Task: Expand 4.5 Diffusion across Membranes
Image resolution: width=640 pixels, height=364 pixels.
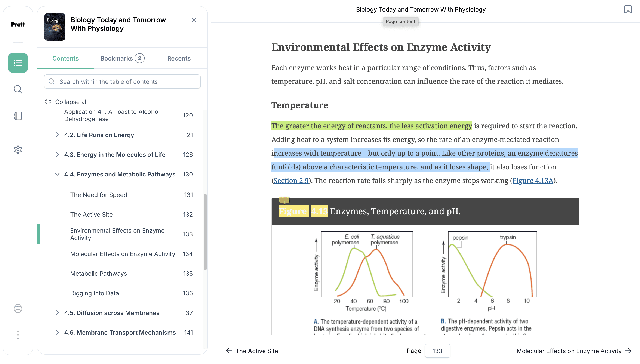Action: [x=57, y=313]
